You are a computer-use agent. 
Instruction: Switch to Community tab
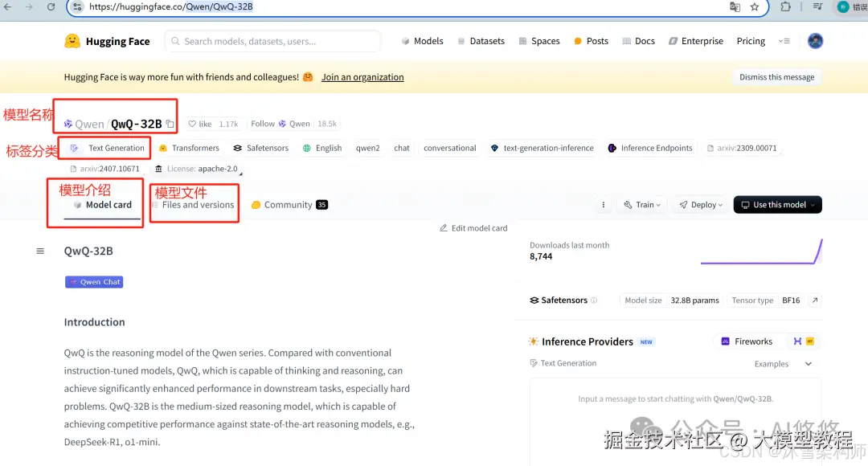point(289,205)
